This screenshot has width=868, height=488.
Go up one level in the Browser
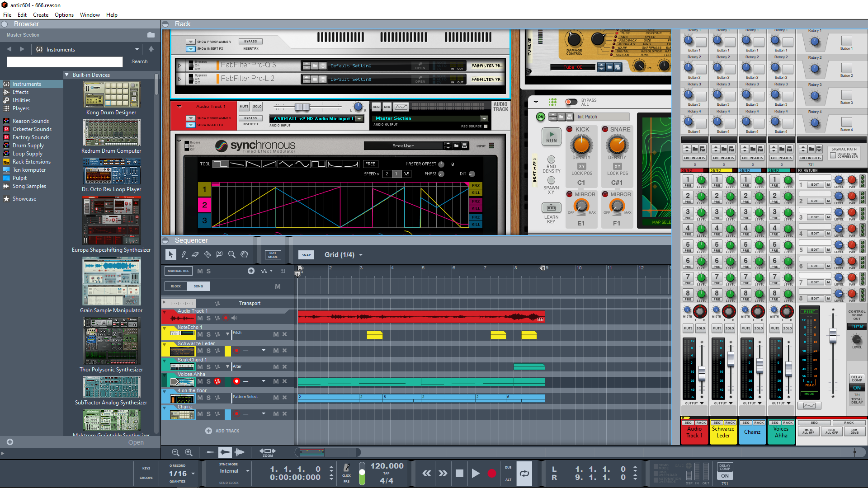click(151, 49)
